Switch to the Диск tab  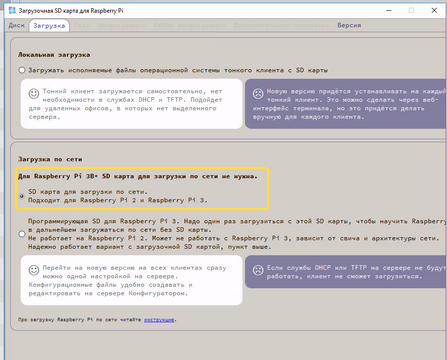click(x=17, y=25)
